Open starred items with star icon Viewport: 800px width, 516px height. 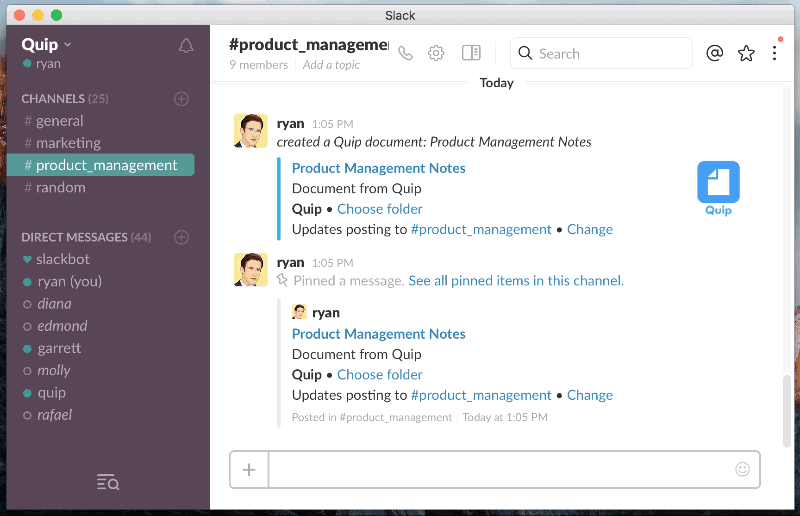(x=746, y=54)
